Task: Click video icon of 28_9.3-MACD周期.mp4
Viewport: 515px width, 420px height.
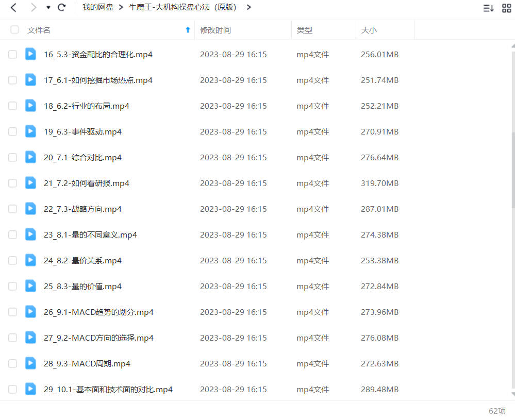Action: pos(30,363)
